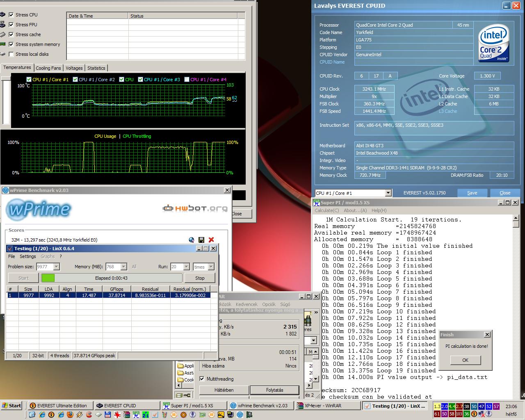Switch to the Cooling Fans tab

tap(48, 68)
